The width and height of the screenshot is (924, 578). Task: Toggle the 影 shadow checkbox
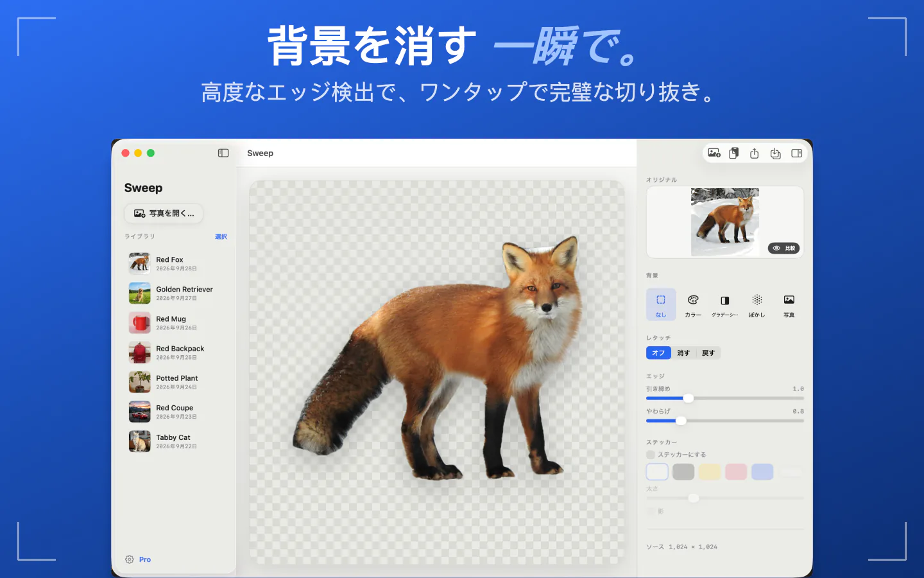(651, 511)
